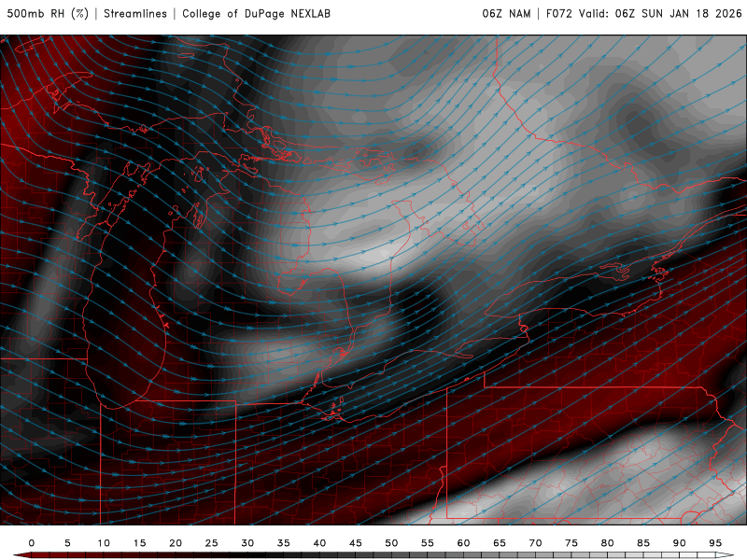
Task: Click the '85' color scale label
Action: [x=643, y=543]
